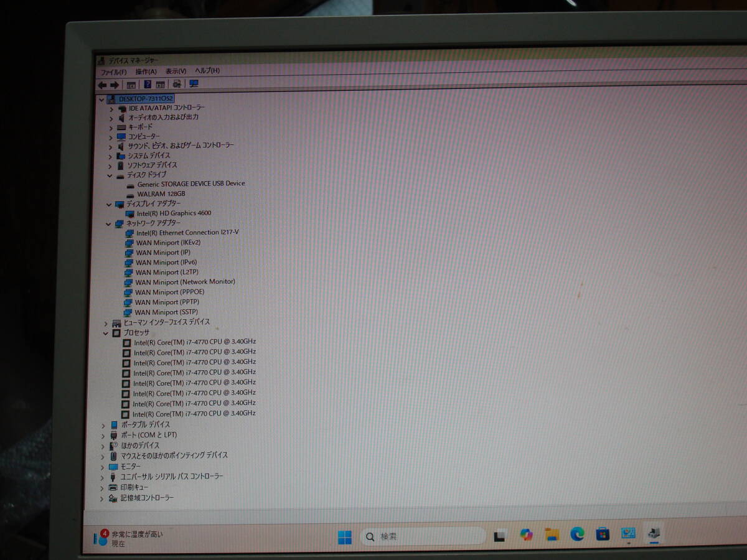
Task: Collapse the ディスプレイ アダプター node
Action: (x=110, y=204)
